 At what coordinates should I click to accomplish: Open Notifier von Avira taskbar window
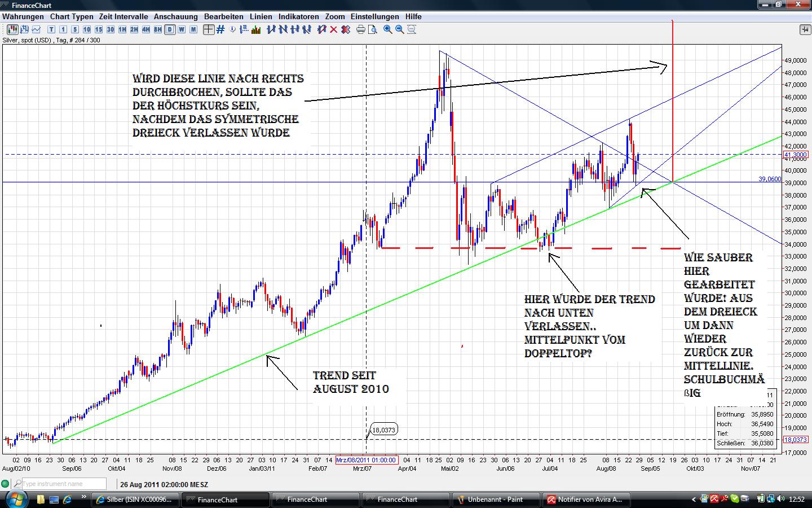(x=586, y=500)
